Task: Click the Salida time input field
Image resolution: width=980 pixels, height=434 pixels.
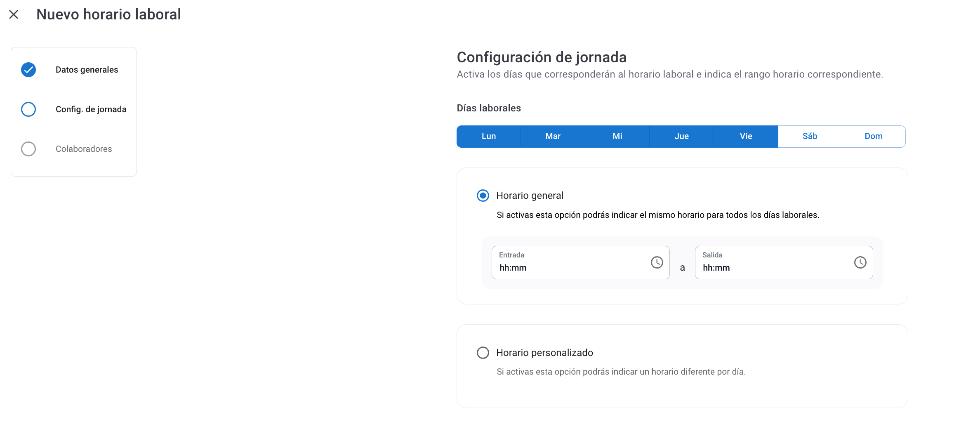Action: (773, 267)
